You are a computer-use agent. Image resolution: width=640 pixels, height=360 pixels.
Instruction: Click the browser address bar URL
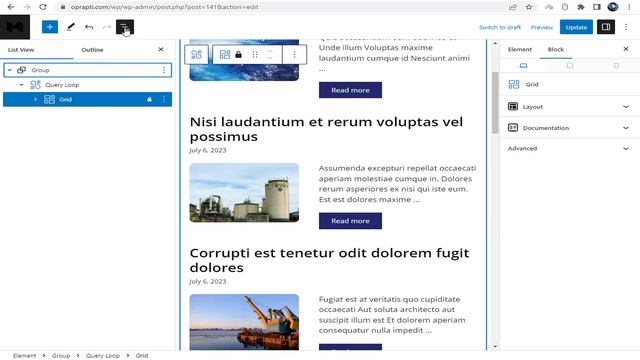pyautogui.click(x=164, y=7)
